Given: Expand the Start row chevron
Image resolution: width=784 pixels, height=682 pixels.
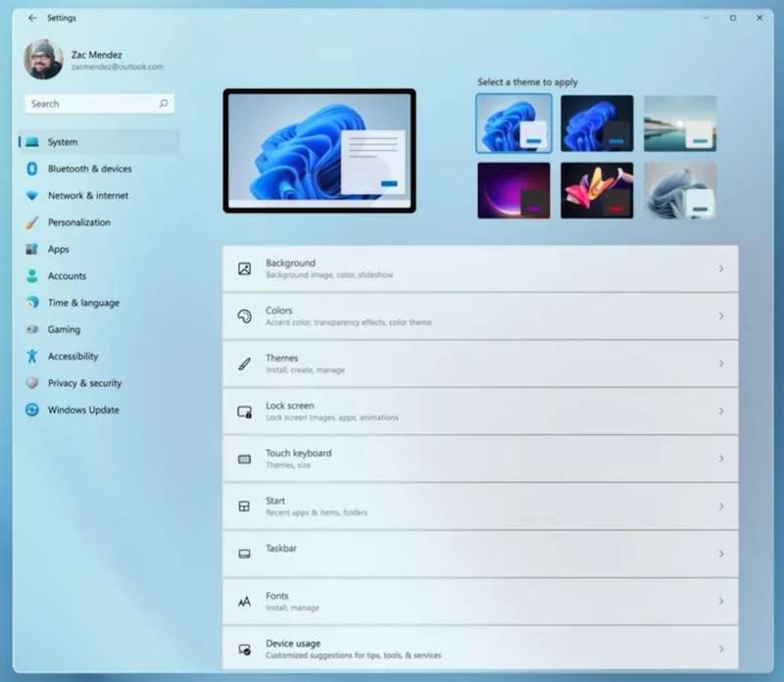Looking at the screenshot, I should pyautogui.click(x=721, y=507).
